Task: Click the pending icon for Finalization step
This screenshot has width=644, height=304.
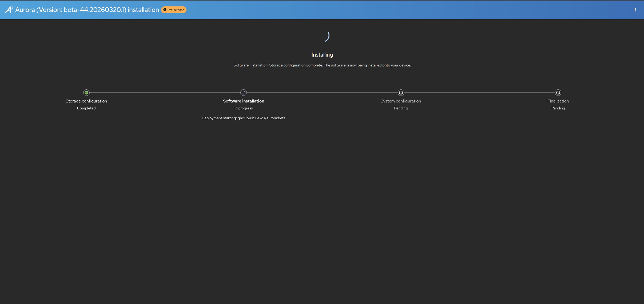Action: (558, 93)
